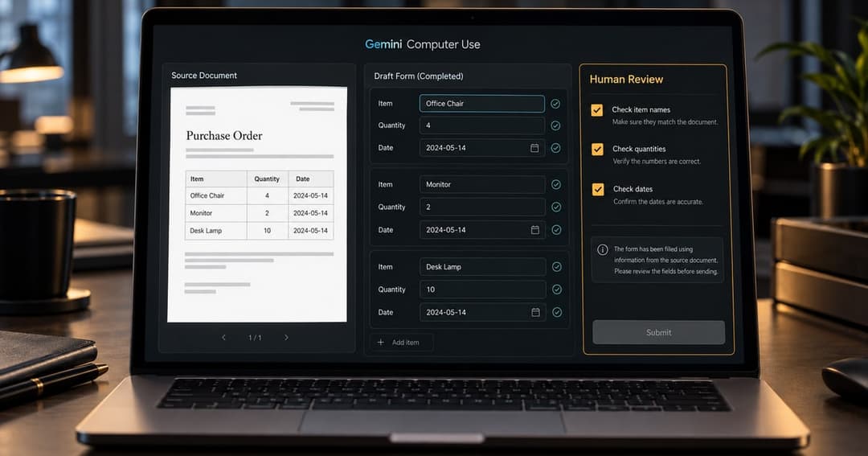
Task: Click the Office Chair item input field
Action: point(481,104)
